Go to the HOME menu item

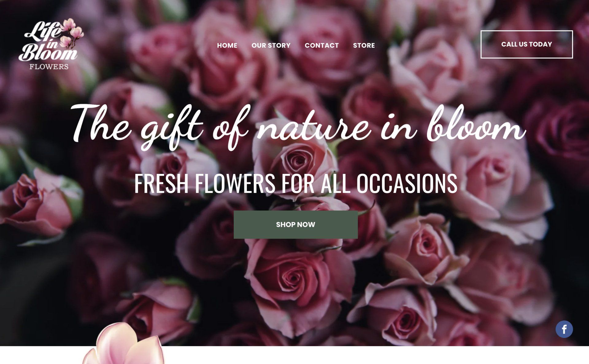227,45
